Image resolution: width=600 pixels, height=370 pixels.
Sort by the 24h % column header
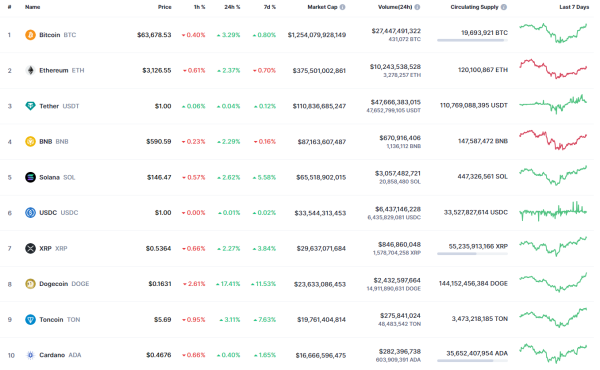(x=232, y=7)
